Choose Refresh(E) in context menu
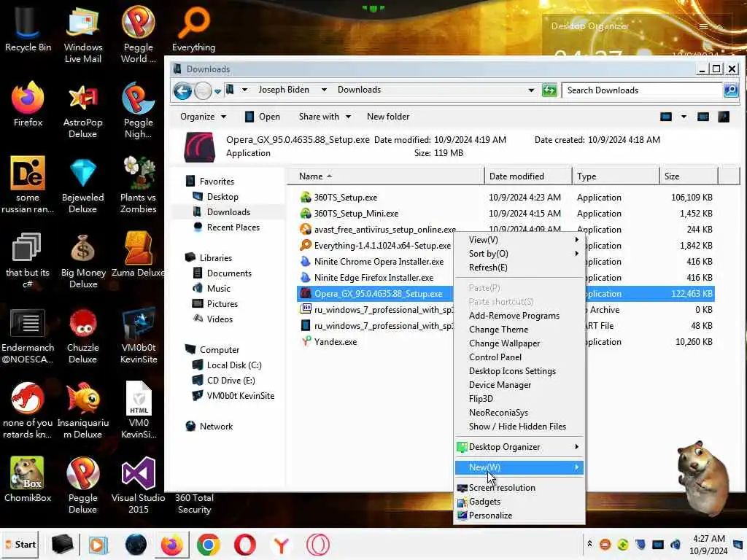Viewport: 747px width, 560px height. [x=519, y=267]
